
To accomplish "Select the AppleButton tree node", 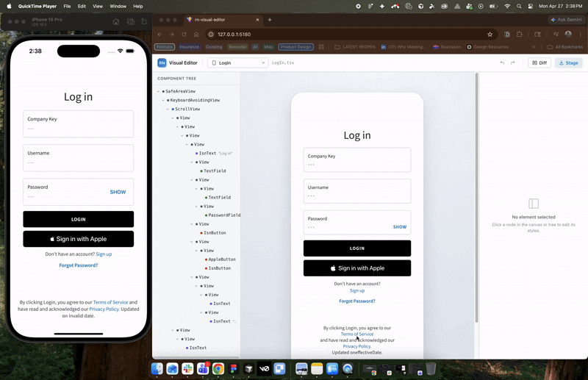I will pos(220,259).
